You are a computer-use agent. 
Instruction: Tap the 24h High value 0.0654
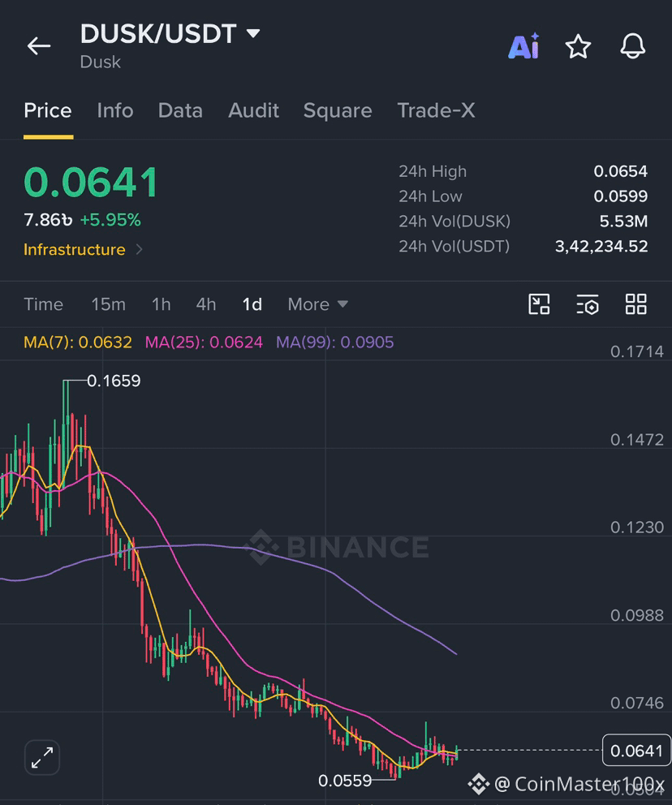pos(621,171)
